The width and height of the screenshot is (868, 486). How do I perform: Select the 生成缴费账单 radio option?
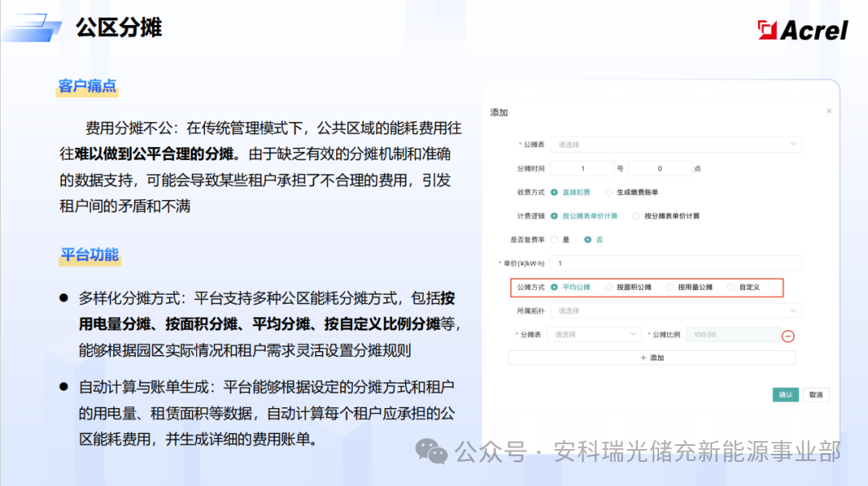coord(632,192)
